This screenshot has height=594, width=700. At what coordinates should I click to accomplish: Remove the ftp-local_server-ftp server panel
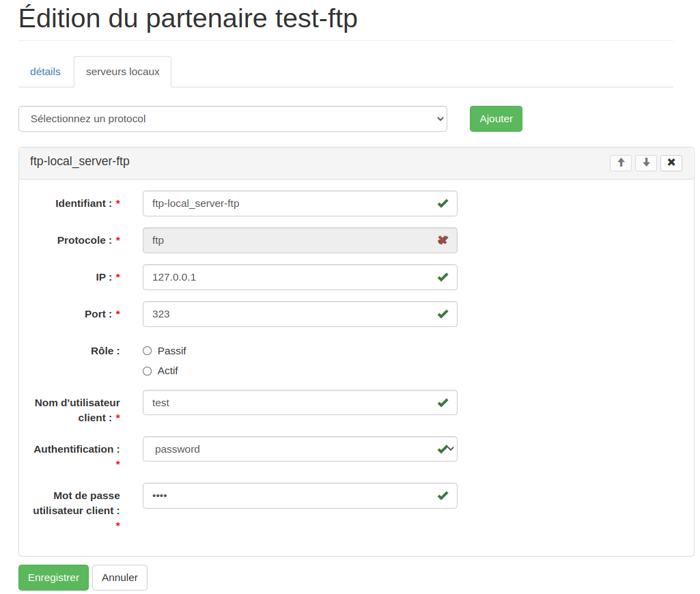point(671,163)
